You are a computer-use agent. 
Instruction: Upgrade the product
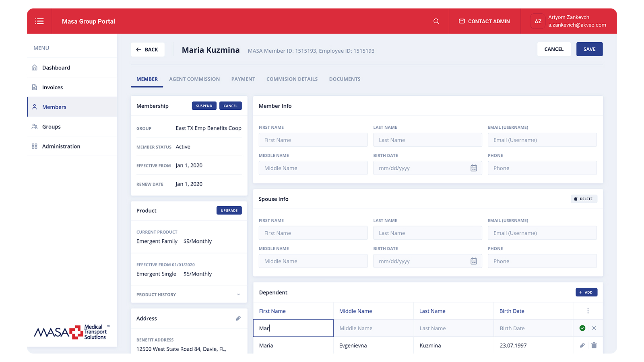(229, 210)
